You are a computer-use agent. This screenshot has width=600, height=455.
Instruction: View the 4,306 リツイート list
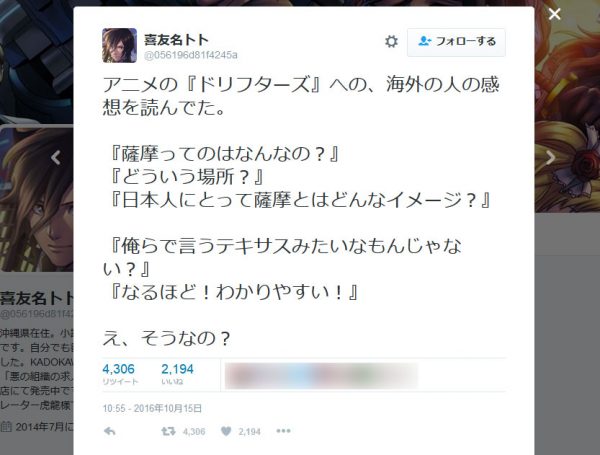point(120,374)
